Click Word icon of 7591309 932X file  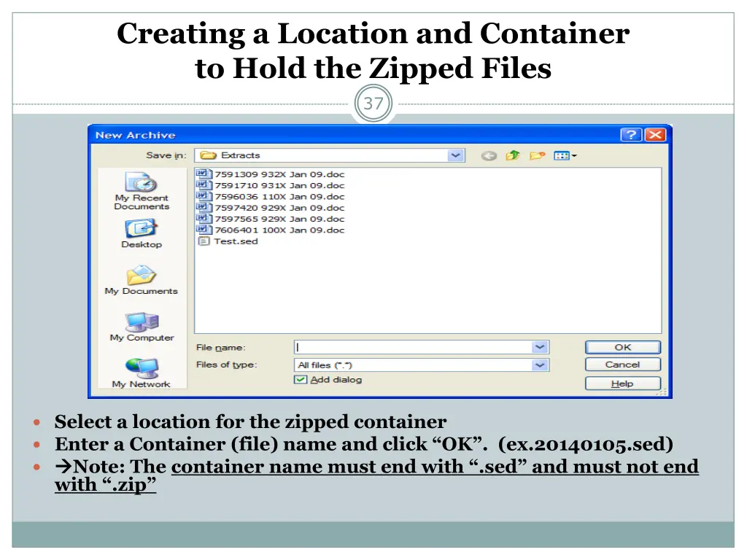point(204,174)
